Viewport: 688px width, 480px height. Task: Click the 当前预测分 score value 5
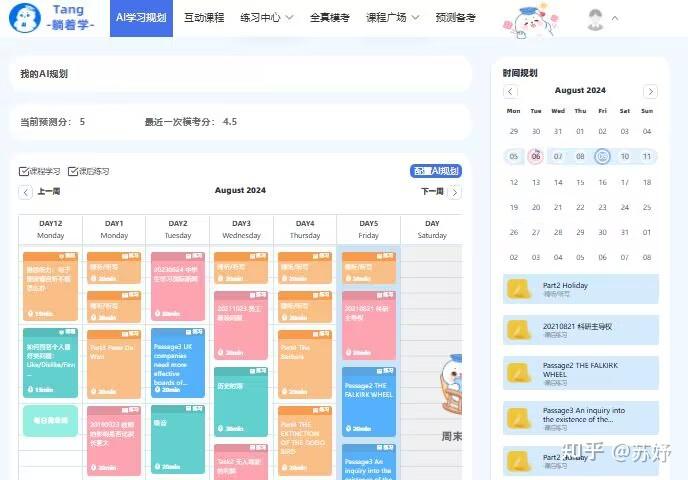point(82,122)
